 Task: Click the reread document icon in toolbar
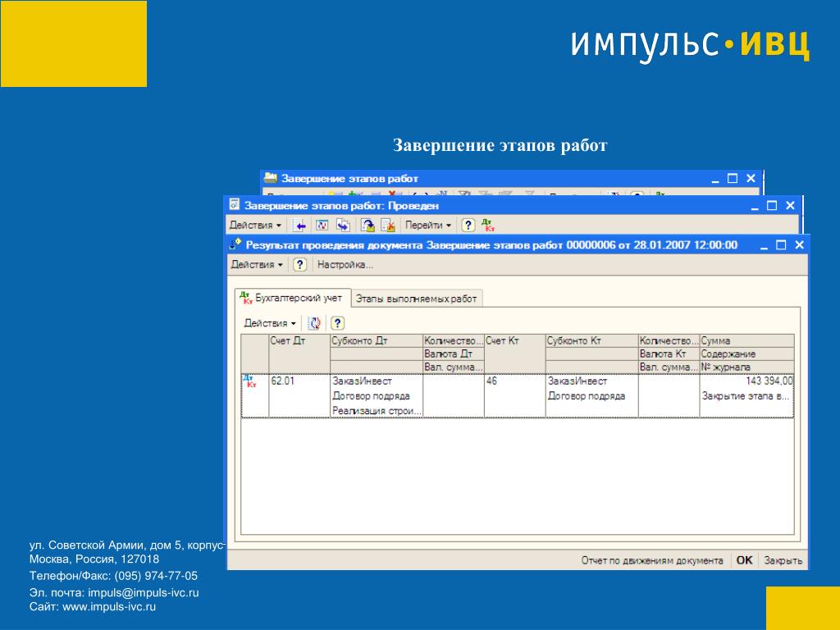click(x=322, y=226)
